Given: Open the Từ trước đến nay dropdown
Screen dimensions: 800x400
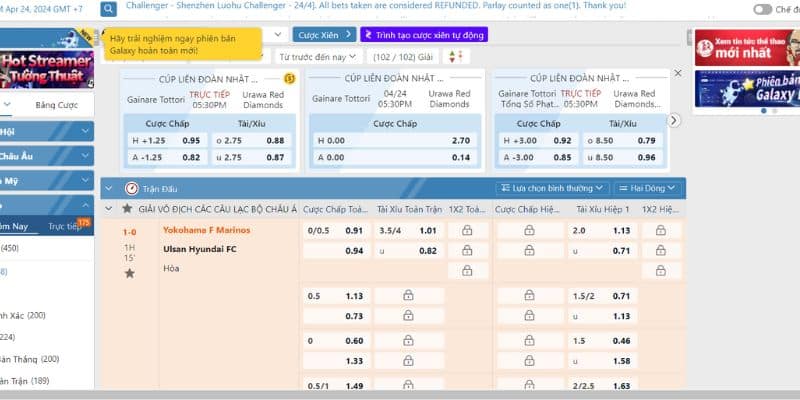Looking at the screenshot, I should [x=320, y=57].
